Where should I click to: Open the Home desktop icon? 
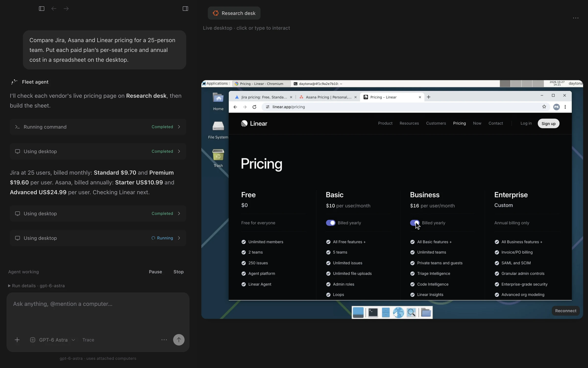[218, 102]
